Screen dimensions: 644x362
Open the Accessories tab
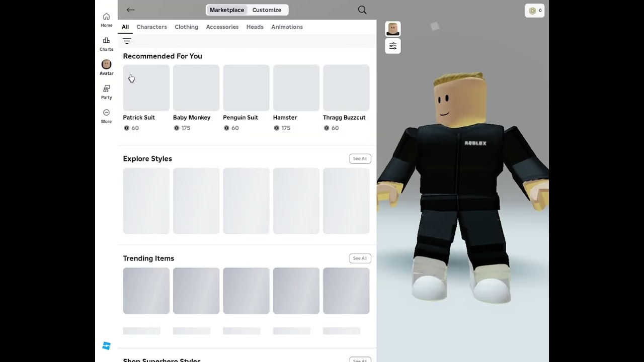pos(222,27)
